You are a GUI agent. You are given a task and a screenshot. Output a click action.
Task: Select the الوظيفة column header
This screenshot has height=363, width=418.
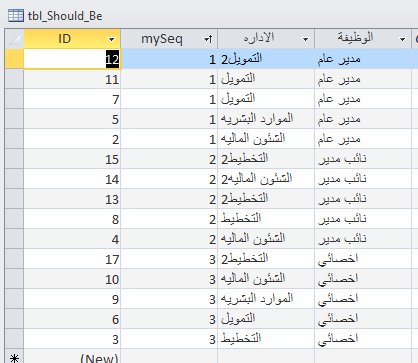pos(363,39)
